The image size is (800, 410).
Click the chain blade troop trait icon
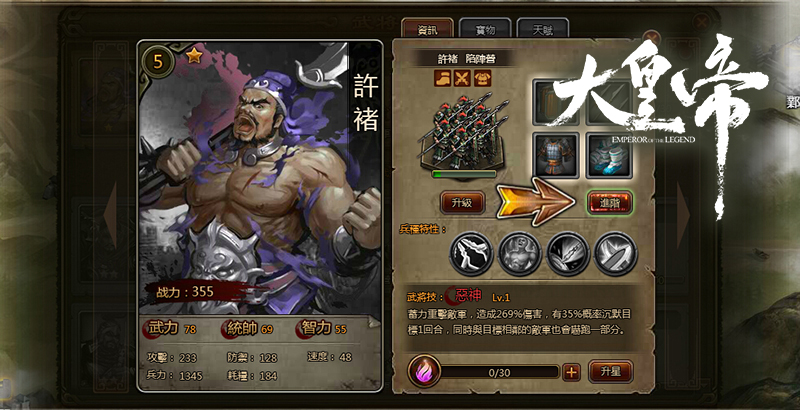pos(568,253)
